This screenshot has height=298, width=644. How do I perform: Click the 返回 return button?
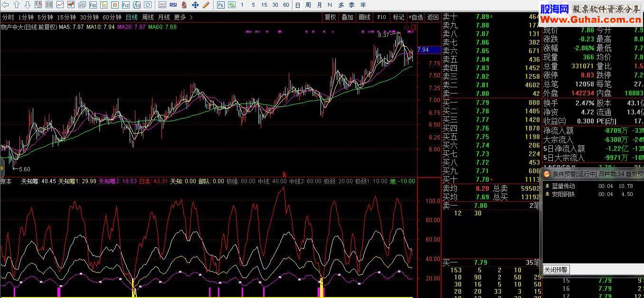[433, 17]
